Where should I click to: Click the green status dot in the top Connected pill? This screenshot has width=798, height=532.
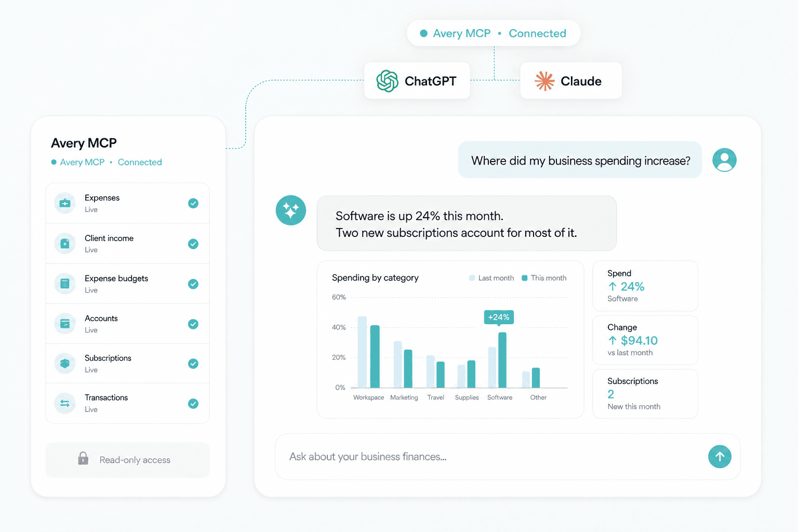(x=423, y=33)
